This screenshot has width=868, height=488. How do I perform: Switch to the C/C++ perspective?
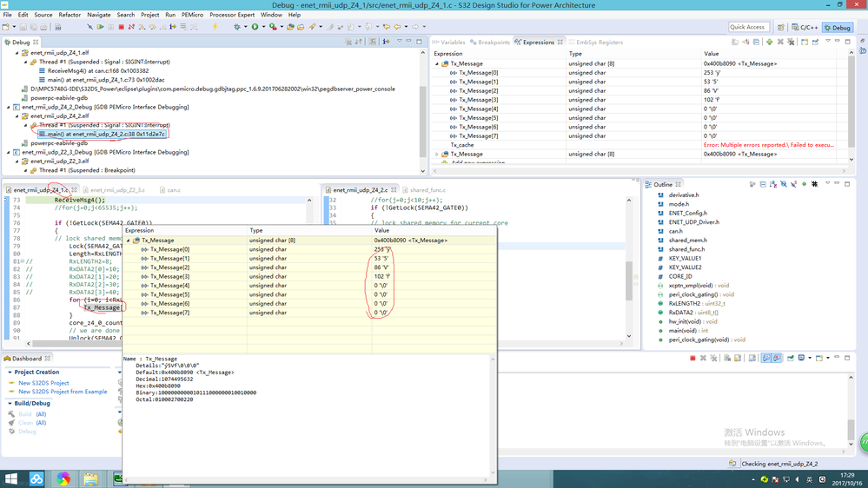click(805, 27)
